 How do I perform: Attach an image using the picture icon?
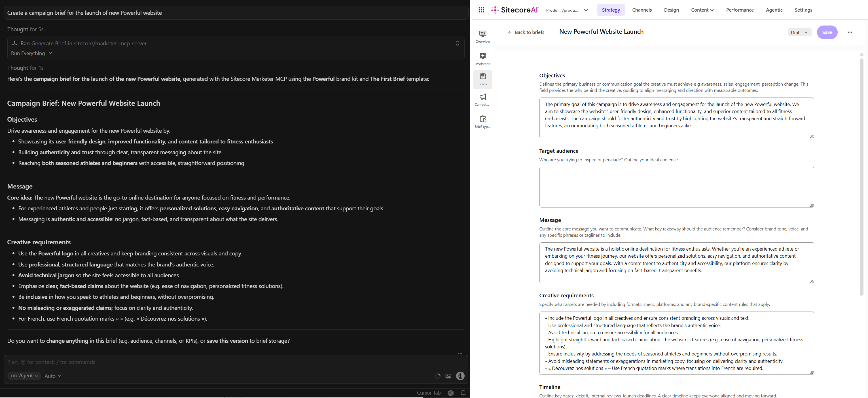pyautogui.click(x=448, y=376)
